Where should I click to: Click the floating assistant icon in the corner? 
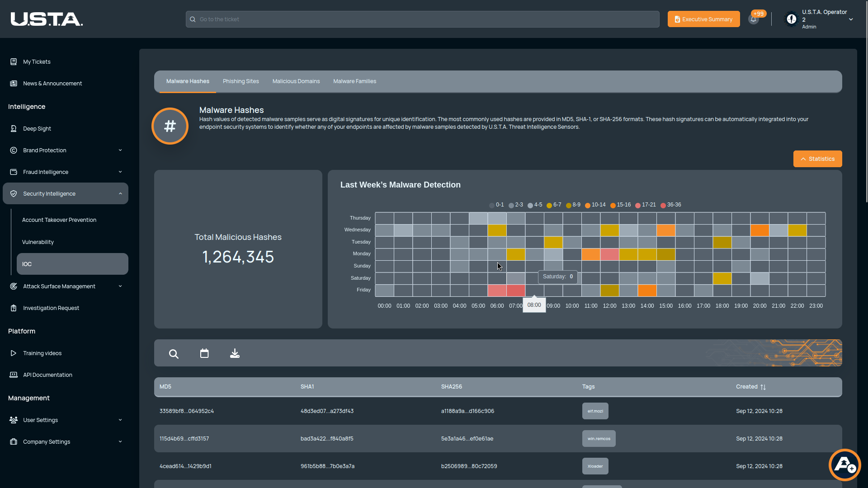(844, 465)
